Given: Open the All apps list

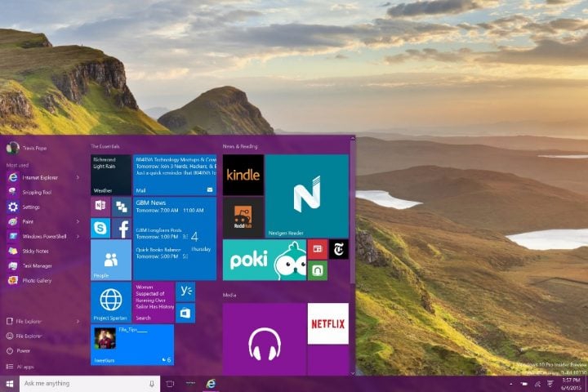Looking at the screenshot, I should 20,367.
